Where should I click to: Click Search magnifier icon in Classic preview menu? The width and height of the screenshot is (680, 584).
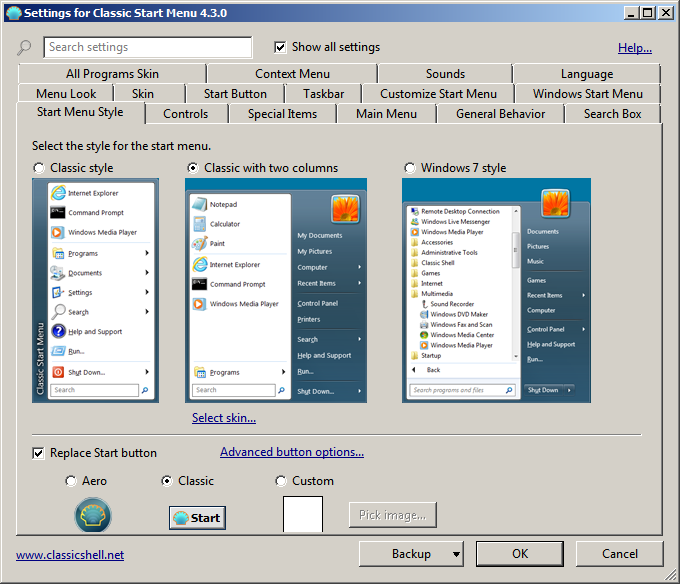(58, 311)
